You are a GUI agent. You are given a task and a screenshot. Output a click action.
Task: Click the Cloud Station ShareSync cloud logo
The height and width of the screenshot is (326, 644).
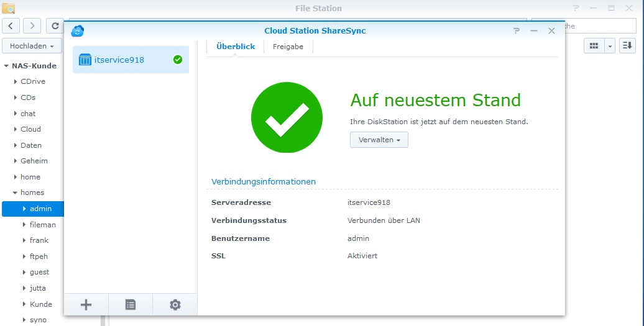tap(77, 31)
